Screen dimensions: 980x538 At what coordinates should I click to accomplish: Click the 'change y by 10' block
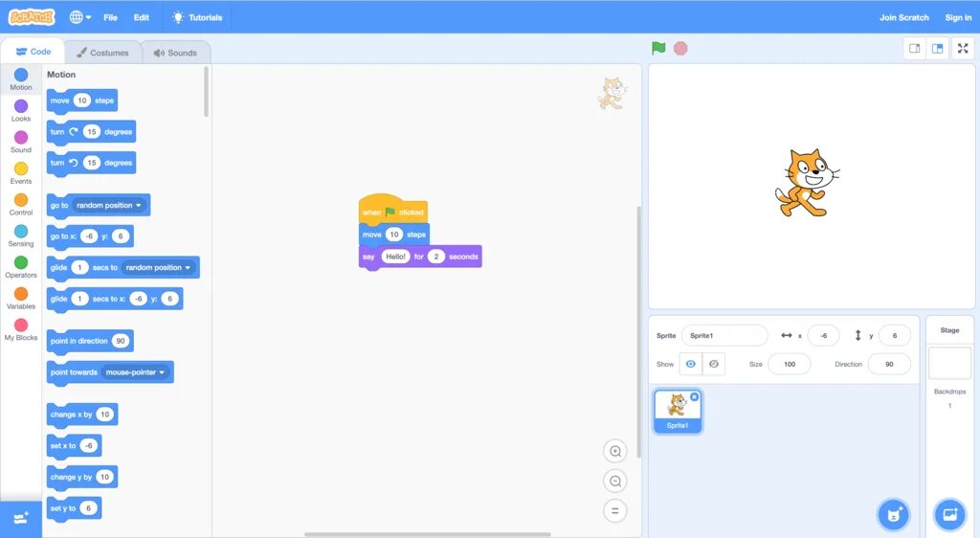82,477
